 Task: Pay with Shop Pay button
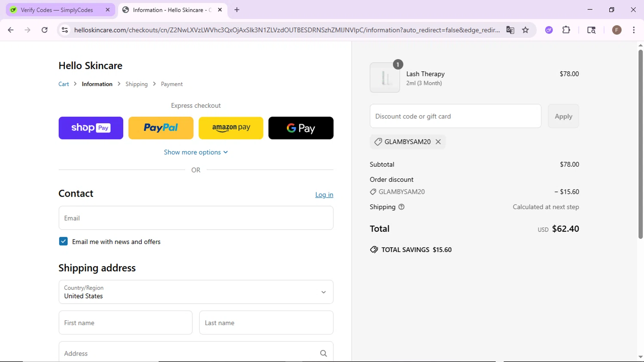coord(91,128)
